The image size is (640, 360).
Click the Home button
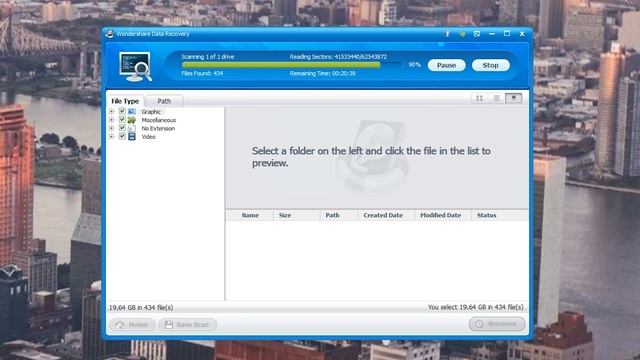[132, 324]
